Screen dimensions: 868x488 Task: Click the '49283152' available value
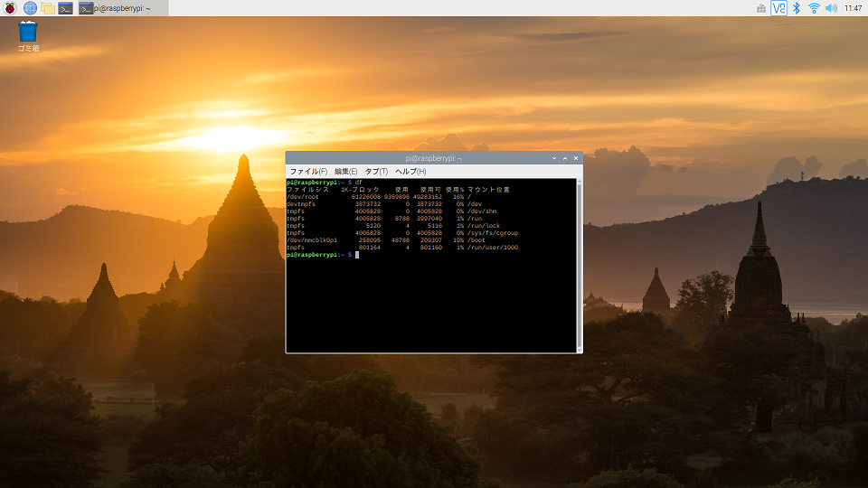pyautogui.click(x=428, y=196)
